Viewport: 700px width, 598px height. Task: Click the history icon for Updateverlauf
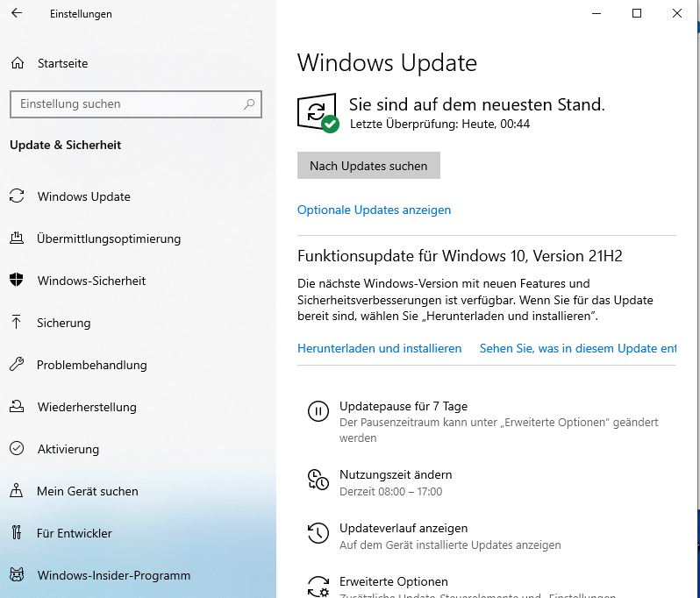tap(318, 533)
